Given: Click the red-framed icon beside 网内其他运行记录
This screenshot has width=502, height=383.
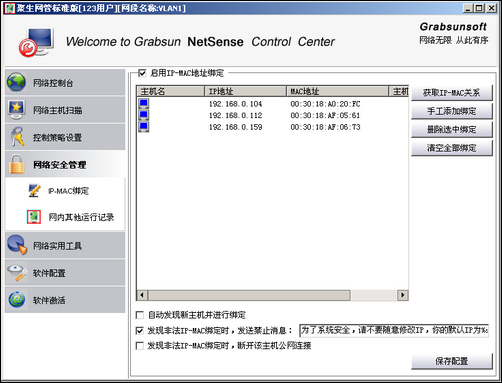Looking at the screenshot, I should [34, 217].
